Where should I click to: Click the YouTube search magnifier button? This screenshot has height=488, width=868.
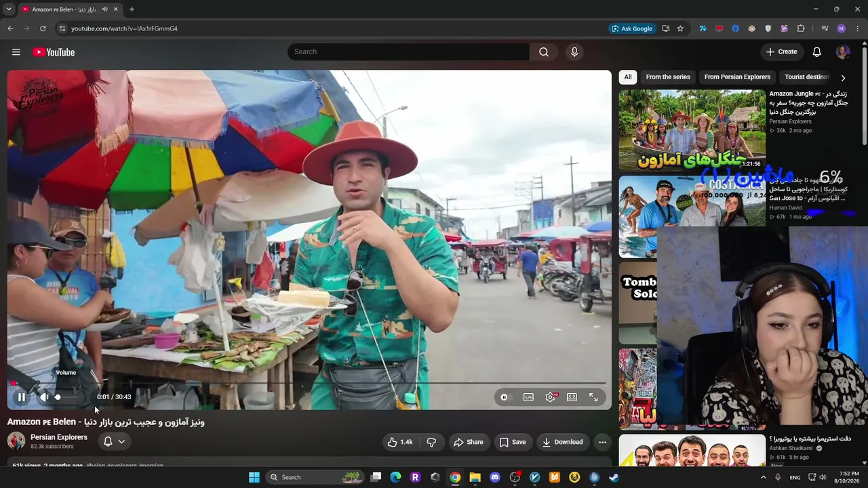pyautogui.click(x=544, y=52)
